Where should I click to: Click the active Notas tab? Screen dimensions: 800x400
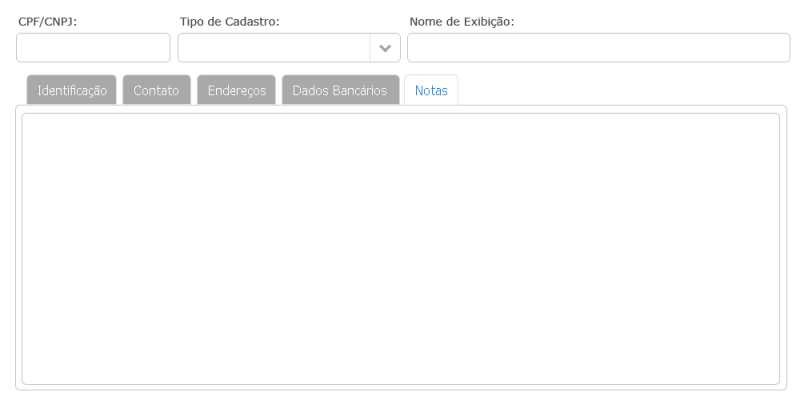(x=431, y=90)
